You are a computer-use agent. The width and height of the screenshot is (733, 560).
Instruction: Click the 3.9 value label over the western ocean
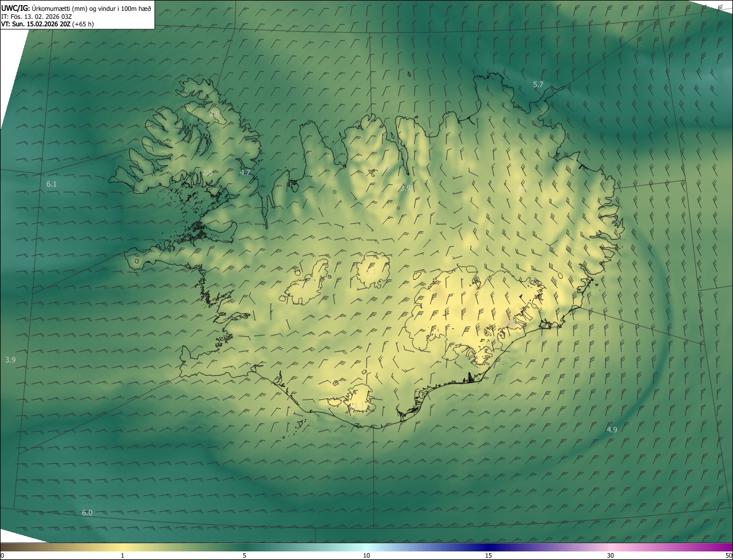pos(10,360)
